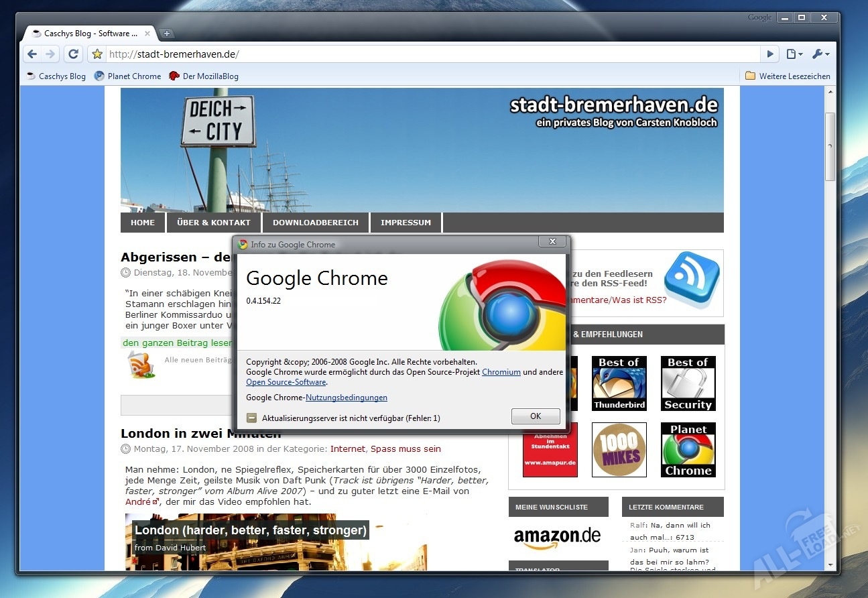This screenshot has height=598, width=868.
Task: Follow the Chromium link in the dialog
Action: coord(501,372)
